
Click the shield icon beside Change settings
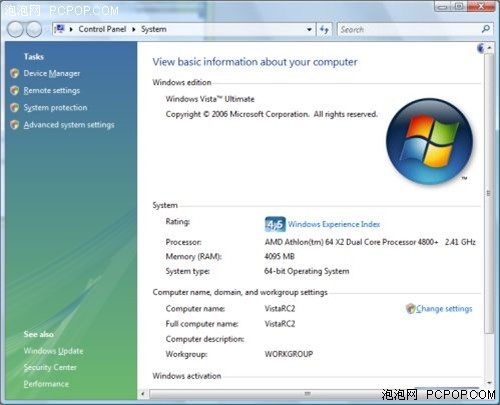[x=410, y=308]
